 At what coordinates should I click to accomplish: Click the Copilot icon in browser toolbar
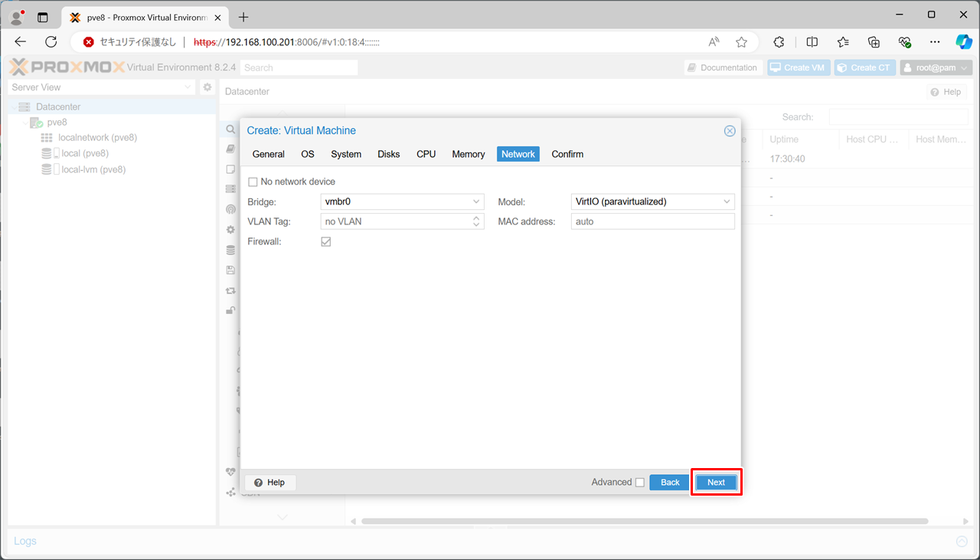pyautogui.click(x=963, y=42)
